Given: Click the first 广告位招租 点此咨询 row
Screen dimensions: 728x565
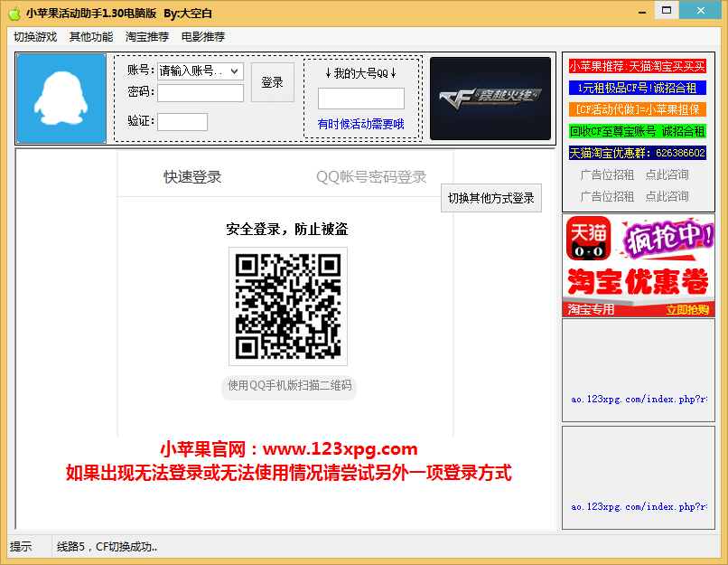Looking at the screenshot, I should (x=635, y=174).
